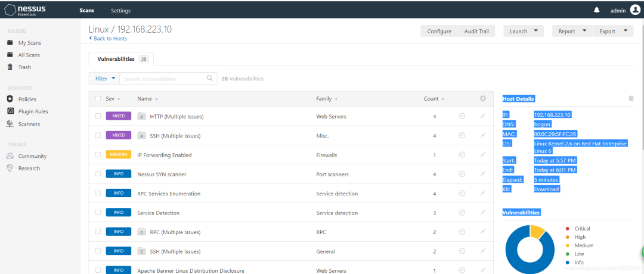
Task: Check the SSH (Multiple Issues) Misc. row box
Action: (98, 135)
